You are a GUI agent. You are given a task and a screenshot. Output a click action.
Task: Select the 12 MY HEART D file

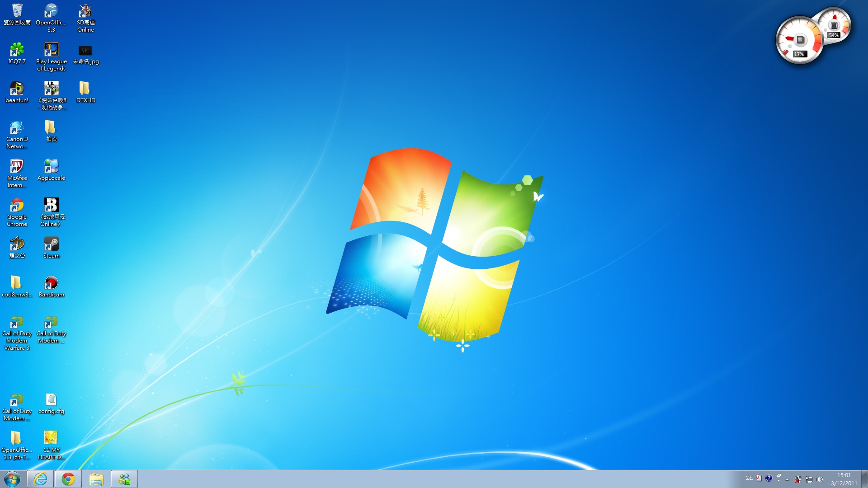pos(51,446)
